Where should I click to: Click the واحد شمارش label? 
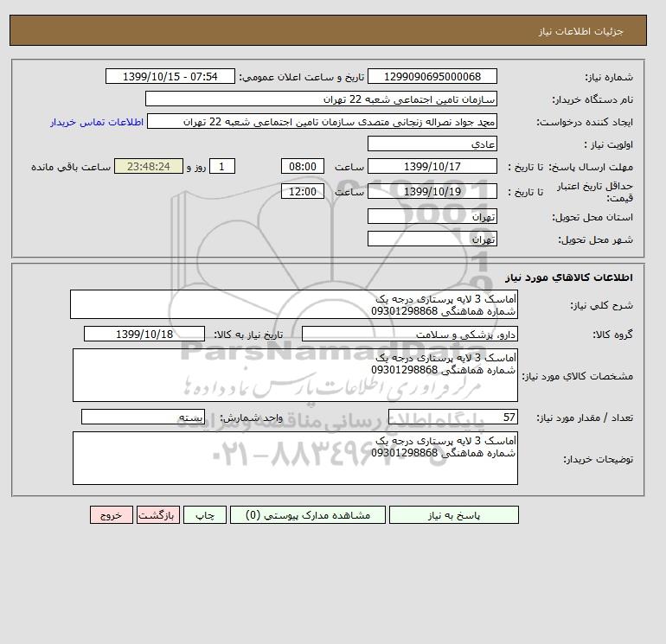coord(251,418)
